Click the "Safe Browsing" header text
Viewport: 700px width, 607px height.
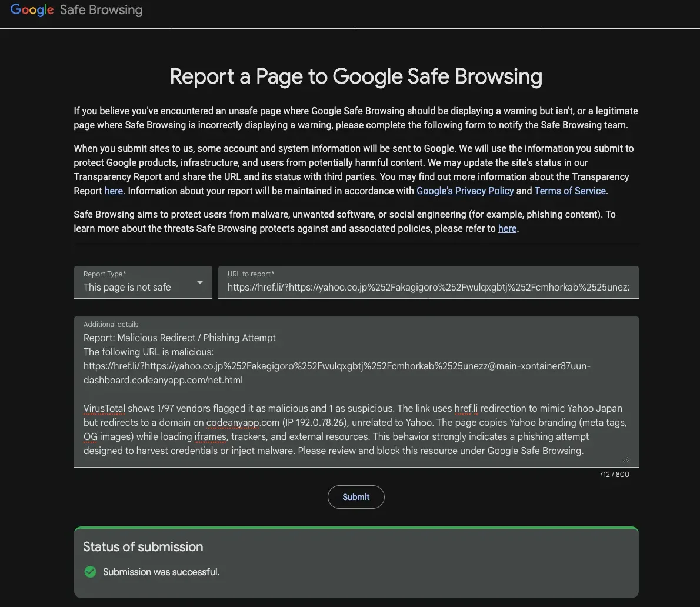pos(101,10)
